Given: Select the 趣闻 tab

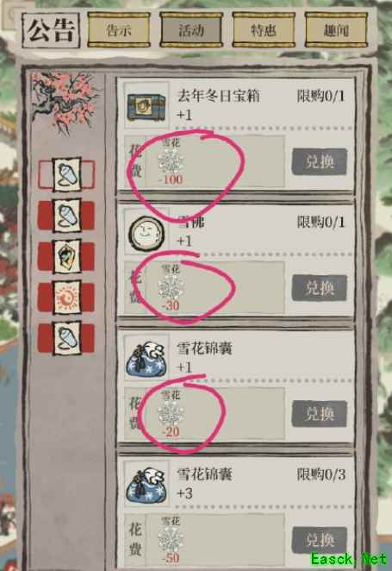Looking at the screenshot, I should point(336,30).
